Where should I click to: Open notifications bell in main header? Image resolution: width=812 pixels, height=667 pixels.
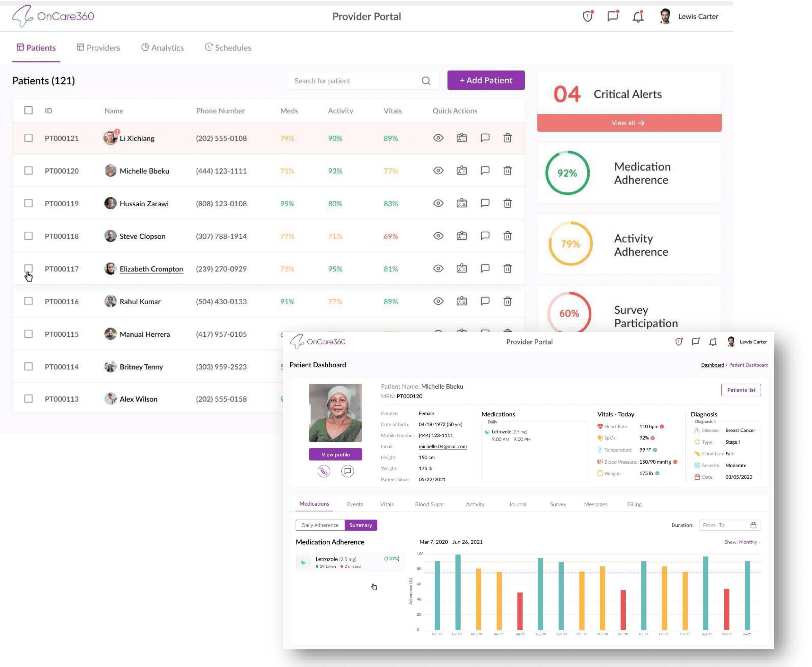(638, 16)
